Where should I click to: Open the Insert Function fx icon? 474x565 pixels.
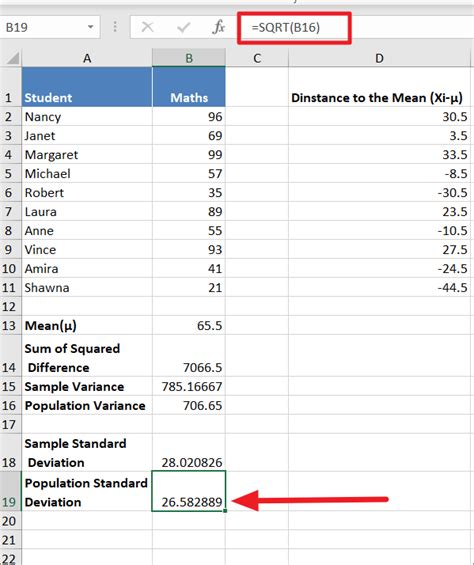[218, 27]
